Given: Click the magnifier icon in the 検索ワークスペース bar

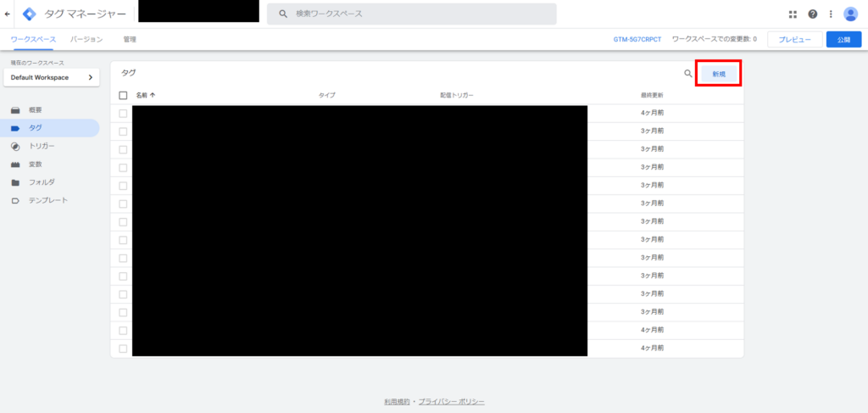Looking at the screenshot, I should 283,14.
